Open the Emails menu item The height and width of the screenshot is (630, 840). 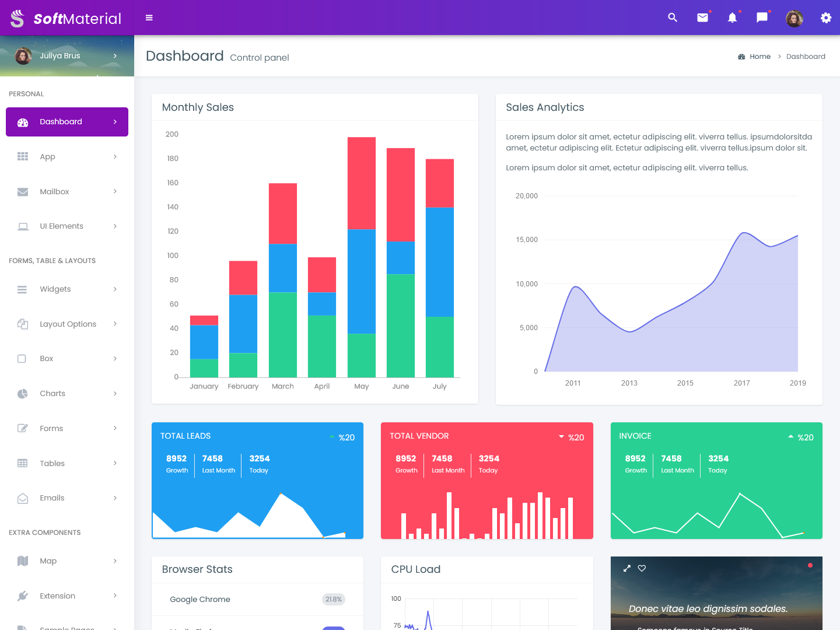click(67, 498)
